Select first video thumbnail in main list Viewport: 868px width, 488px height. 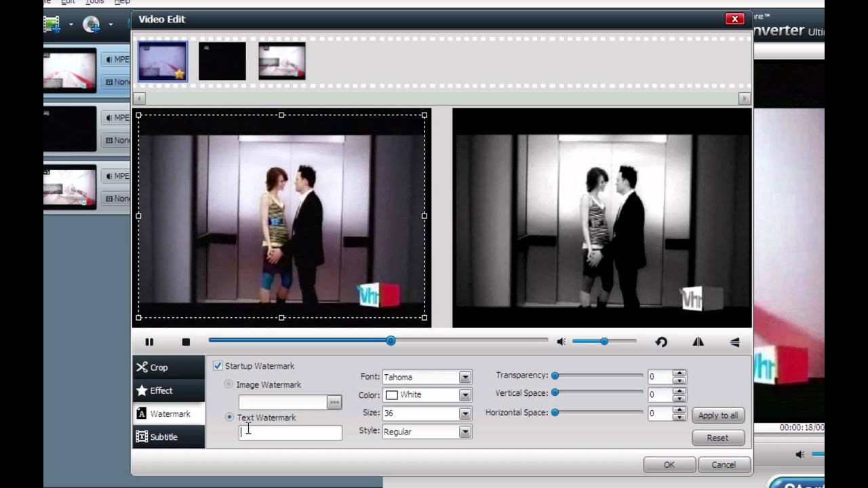coord(70,70)
